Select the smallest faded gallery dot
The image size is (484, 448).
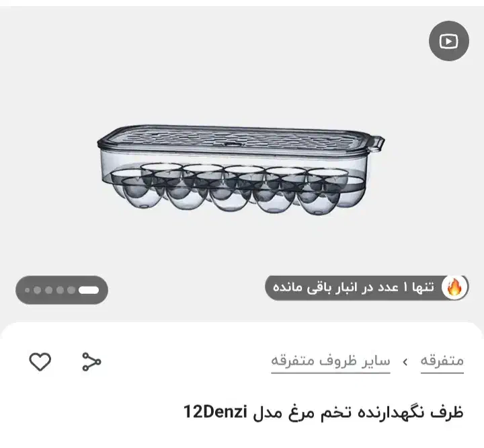(x=27, y=290)
